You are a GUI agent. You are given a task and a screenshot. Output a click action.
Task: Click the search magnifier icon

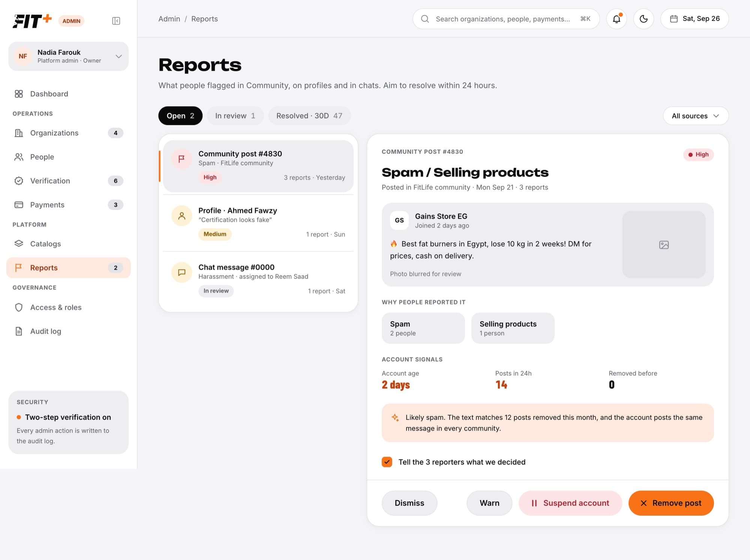click(425, 19)
